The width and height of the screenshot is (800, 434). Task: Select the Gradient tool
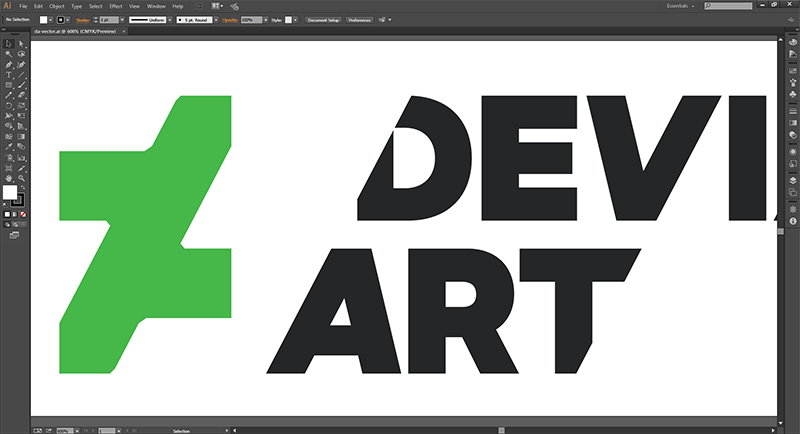(x=21, y=137)
